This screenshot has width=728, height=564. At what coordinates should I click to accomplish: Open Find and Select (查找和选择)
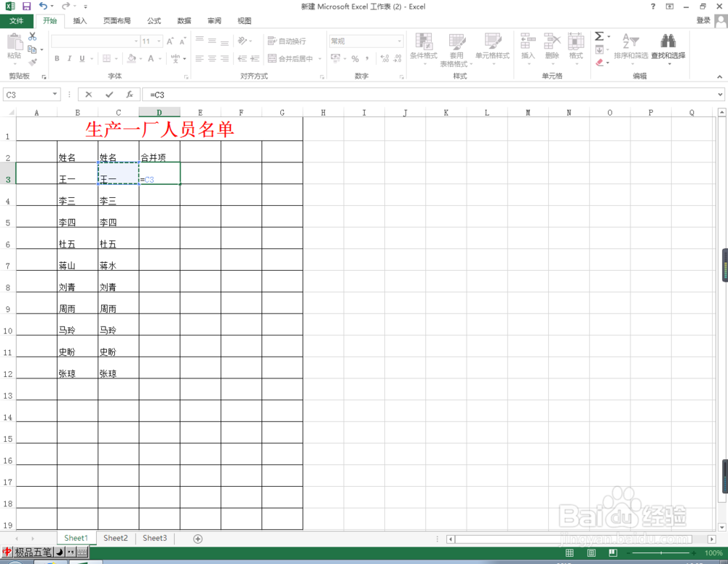point(668,48)
